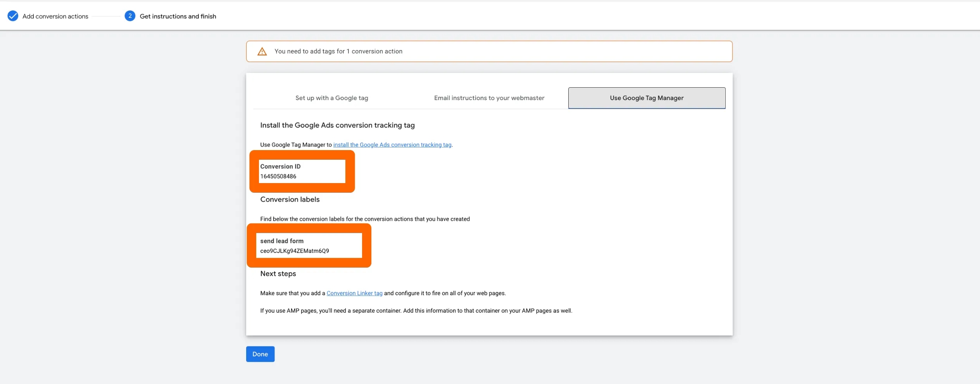Select the Conversion ID value 16450508486
Image resolution: width=980 pixels, height=384 pixels.
pyautogui.click(x=278, y=176)
